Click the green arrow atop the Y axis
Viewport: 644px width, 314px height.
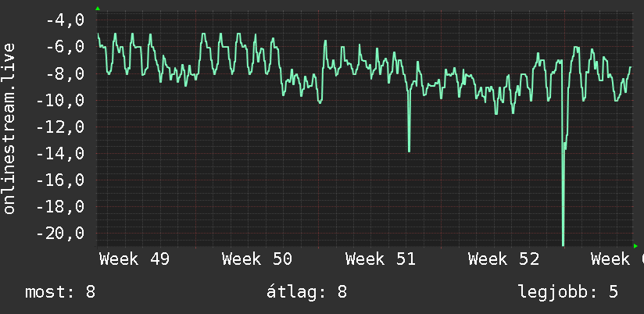pos(98,9)
